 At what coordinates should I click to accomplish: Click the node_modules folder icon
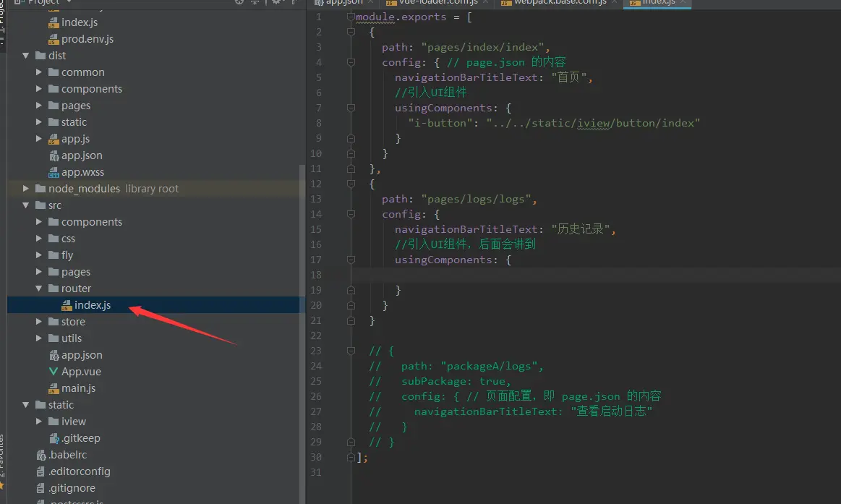(x=40, y=189)
